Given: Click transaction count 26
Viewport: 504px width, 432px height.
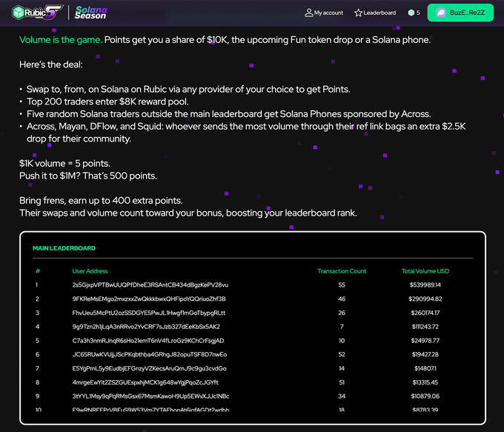Looking at the screenshot, I should point(342,313).
